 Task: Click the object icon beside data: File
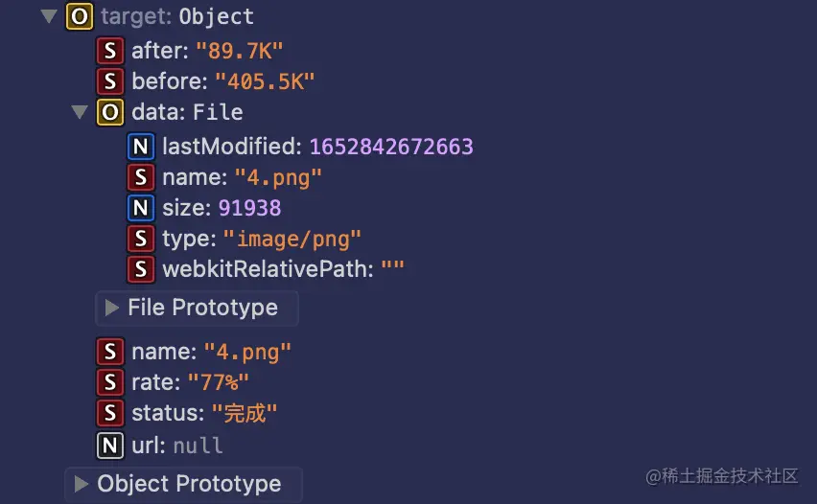click(110, 112)
